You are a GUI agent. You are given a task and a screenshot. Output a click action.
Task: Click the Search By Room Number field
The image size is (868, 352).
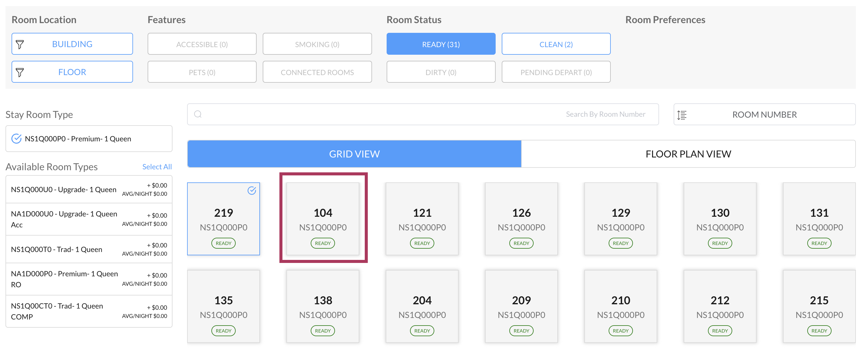click(423, 114)
